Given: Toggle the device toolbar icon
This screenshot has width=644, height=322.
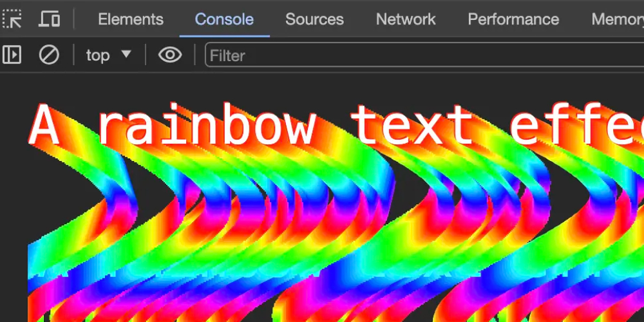Looking at the screenshot, I should tap(49, 19).
